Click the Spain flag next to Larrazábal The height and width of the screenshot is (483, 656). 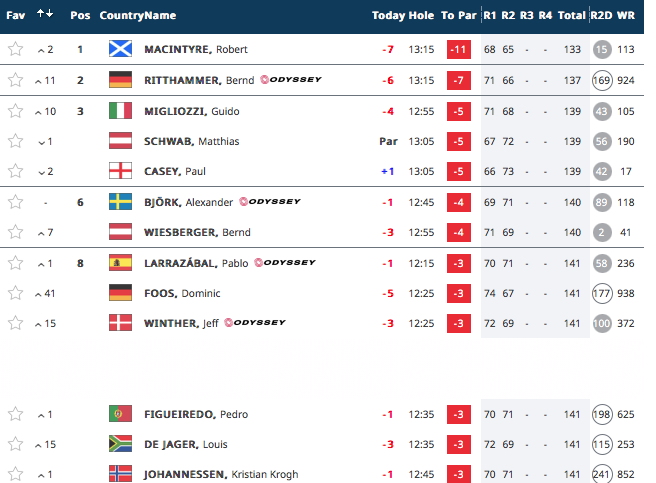tap(120, 263)
